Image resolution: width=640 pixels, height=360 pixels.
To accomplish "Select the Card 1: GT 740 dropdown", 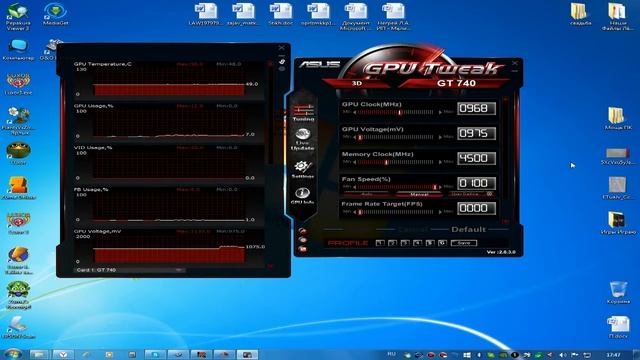I will click(129, 270).
